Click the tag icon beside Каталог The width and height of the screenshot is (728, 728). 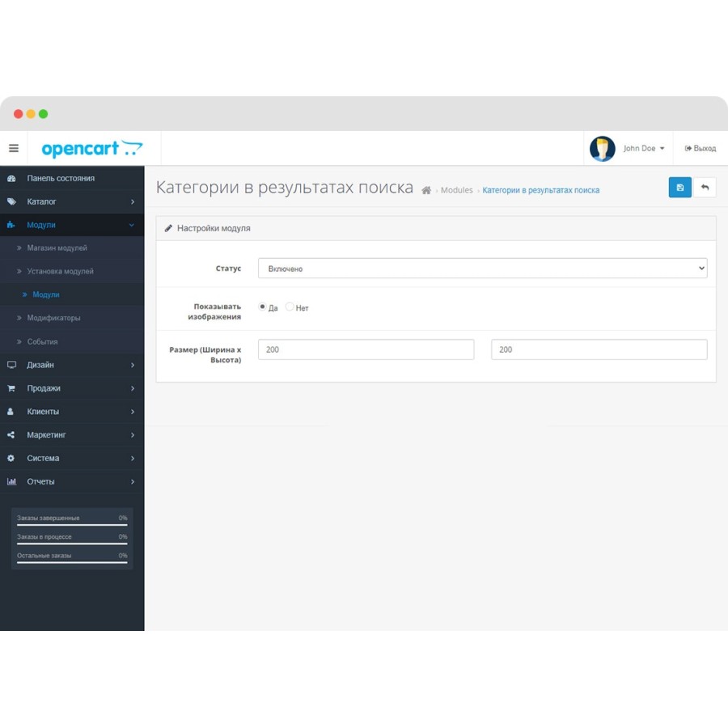(11, 201)
